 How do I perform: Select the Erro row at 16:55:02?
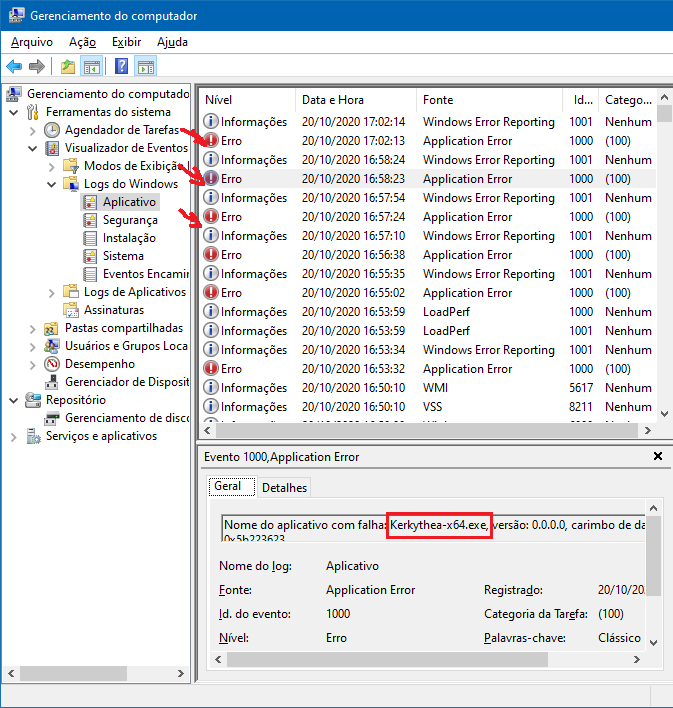[x=428, y=293]
